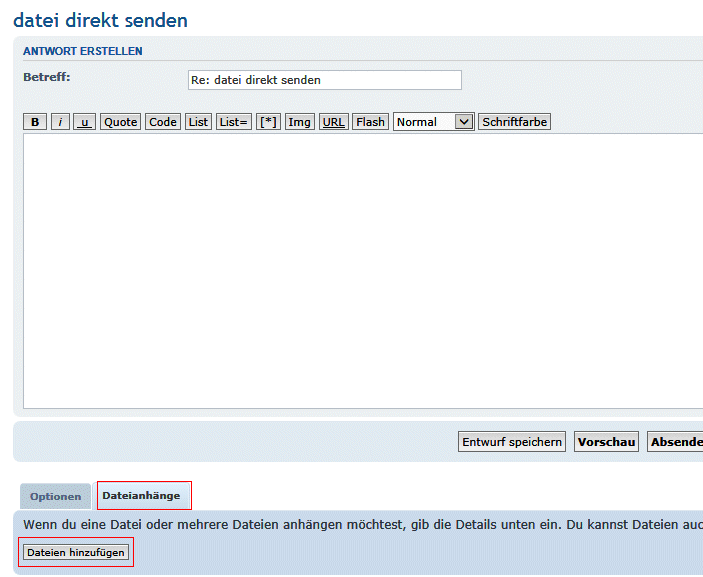Insert a List tag
703x577 pixels.
pyautogui.click(x=198, y=122)
